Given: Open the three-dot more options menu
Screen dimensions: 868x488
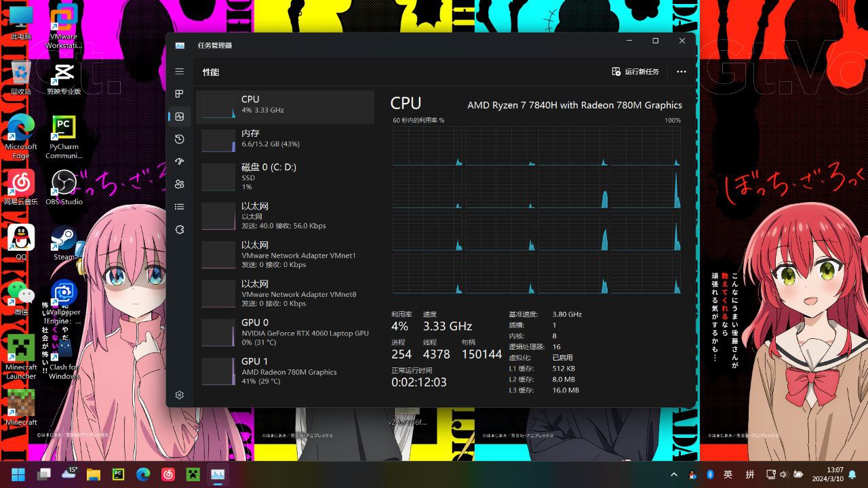Looking at the screenshot, I should coord(681,72).
